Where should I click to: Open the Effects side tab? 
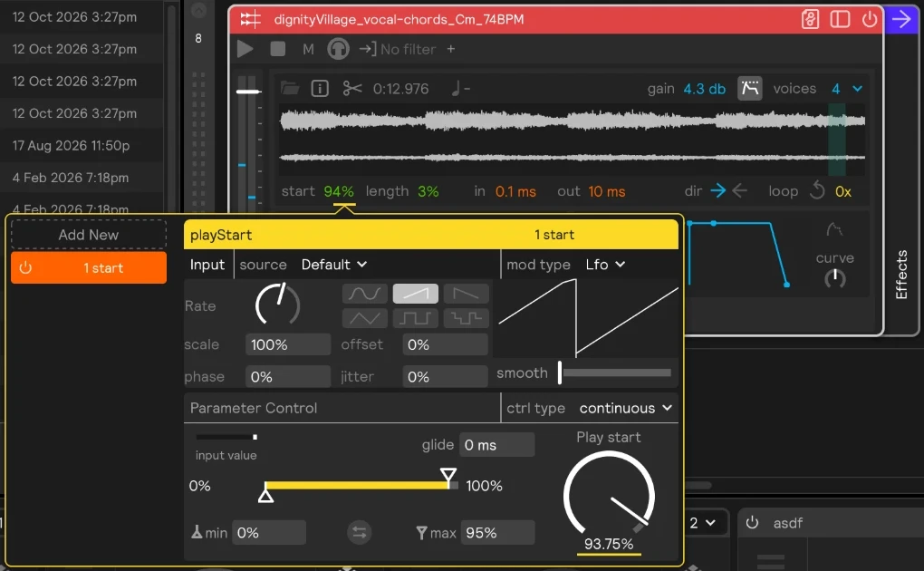[901, 275]
